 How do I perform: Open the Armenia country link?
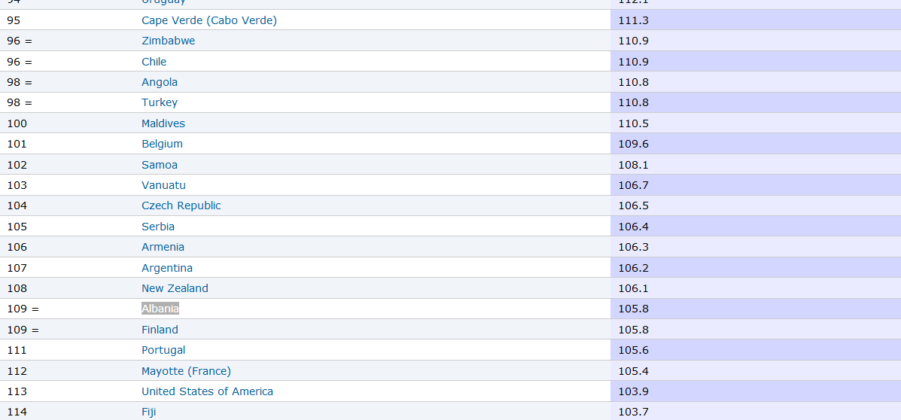click(163, 247)
